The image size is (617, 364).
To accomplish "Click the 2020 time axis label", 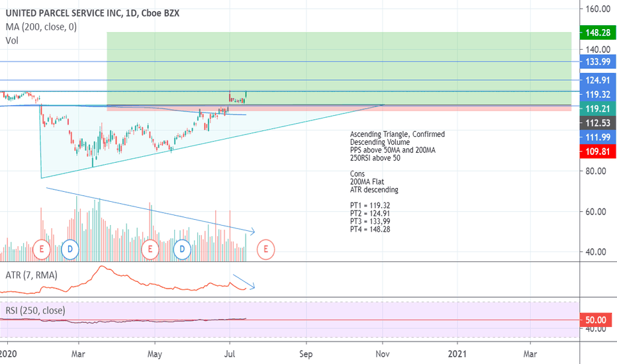I will coord(8,354).
